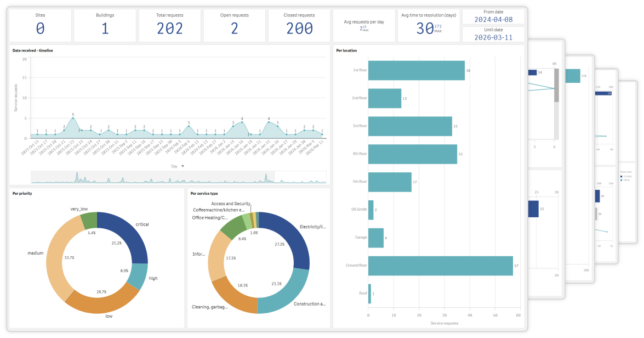Click the timeline mini-chart range selector window

pyautogui.click(x=300, y=177)
